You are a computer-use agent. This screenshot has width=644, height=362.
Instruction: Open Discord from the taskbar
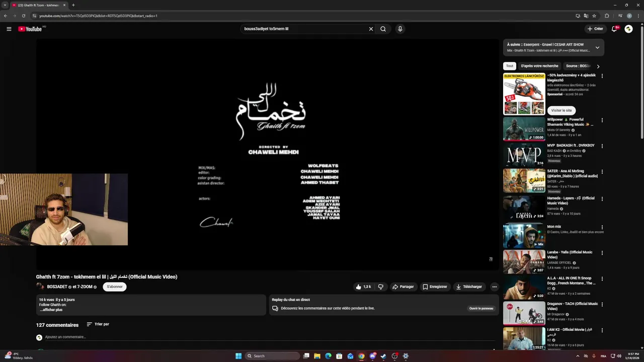[x=372, y=356]
